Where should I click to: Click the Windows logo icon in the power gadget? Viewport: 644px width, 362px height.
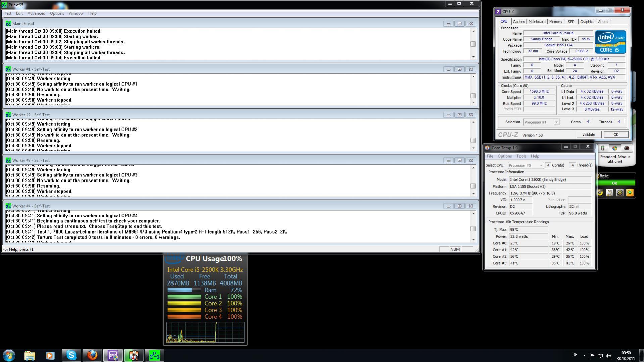point(614,148)
